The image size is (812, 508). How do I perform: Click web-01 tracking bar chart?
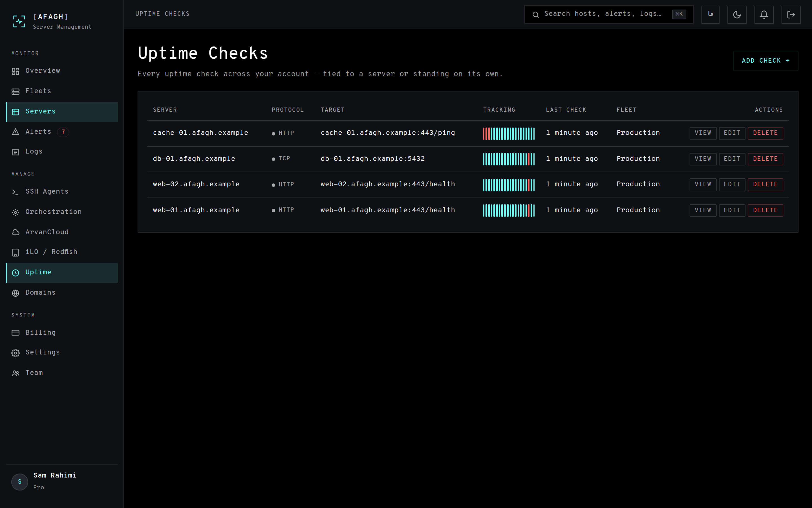pyautogui.click(x=509, y=210)
